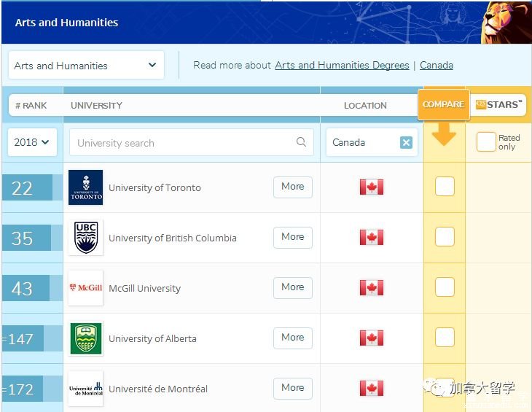532x412 pixels.
Task: Clear the Canada location filter
Action: coord(406,142)
